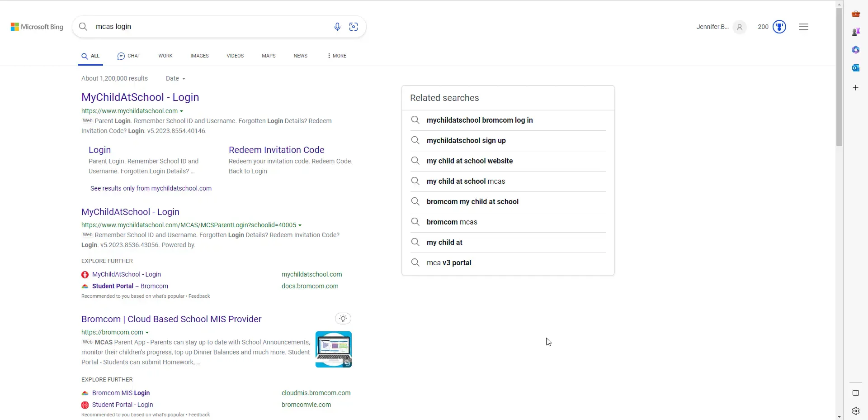This screenshot has width=868, height=420.
Task: Click "See results only from mychildatschool.com"
Action: tap(151, 188)
